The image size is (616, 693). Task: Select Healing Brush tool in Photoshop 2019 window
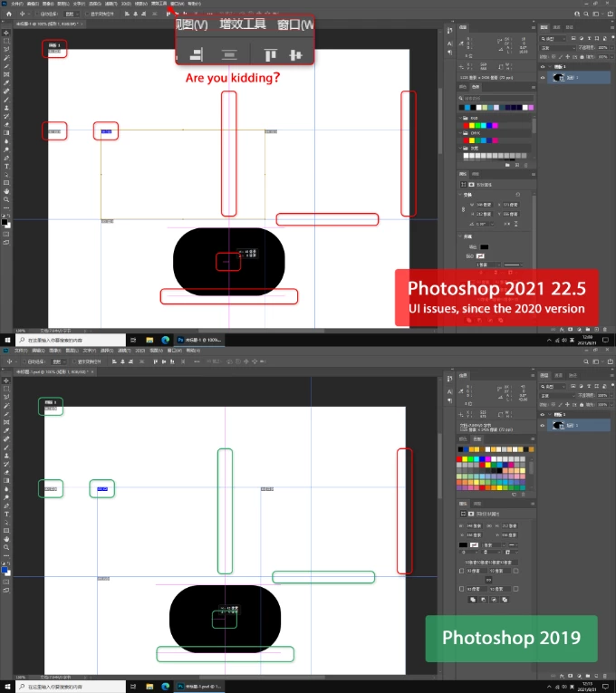[x=6, y=439]
